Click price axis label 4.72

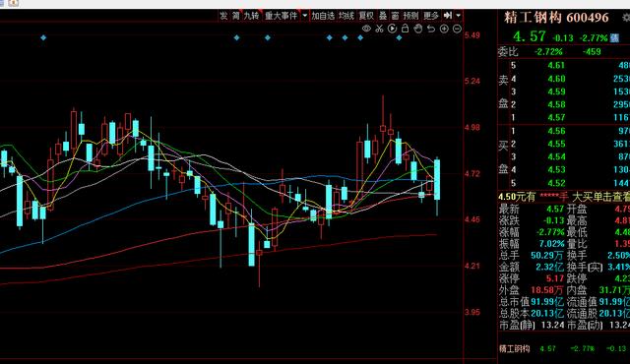472,174
